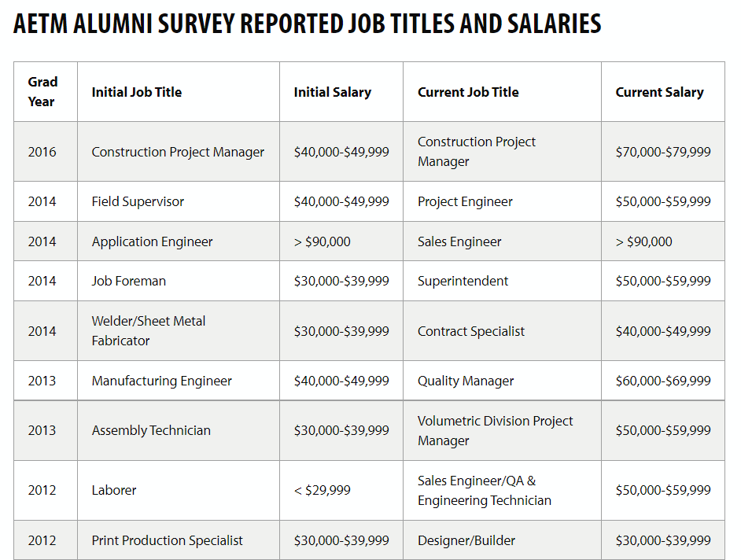Screen dimensions: 741x560
Task: Select the Initial Job Title header
Action: click(x=178, y=92)
